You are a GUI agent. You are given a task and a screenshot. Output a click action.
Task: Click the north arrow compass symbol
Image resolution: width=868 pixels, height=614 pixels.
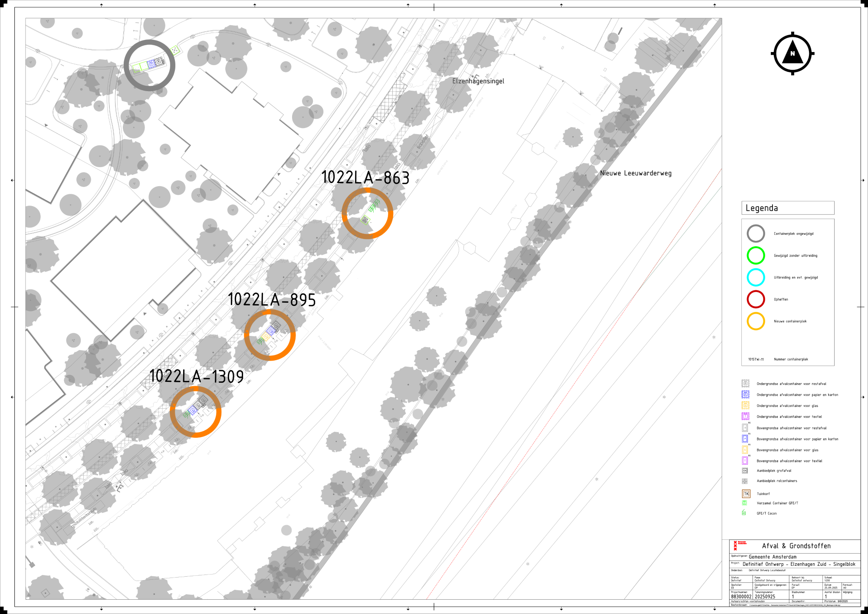point(792,54)
